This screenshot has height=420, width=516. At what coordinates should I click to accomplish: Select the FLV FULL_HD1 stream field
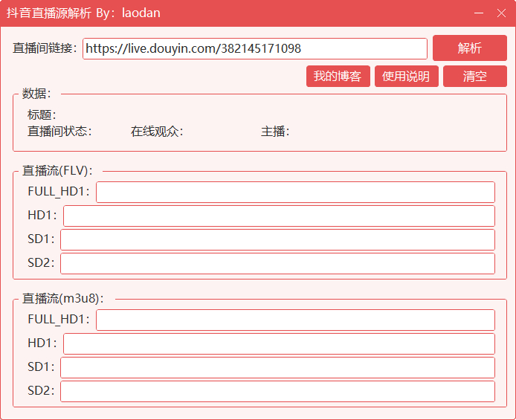tap(295, 192)
